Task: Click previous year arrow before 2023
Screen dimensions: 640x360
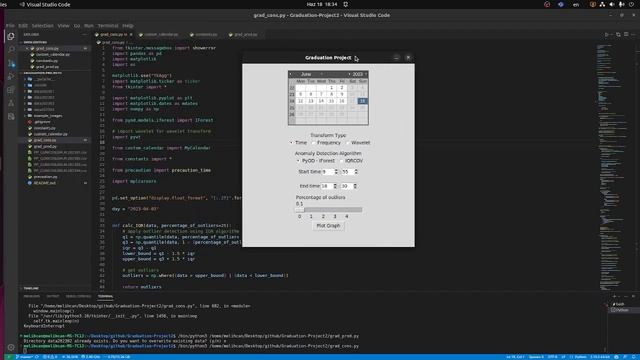Action: coord(349,74)
